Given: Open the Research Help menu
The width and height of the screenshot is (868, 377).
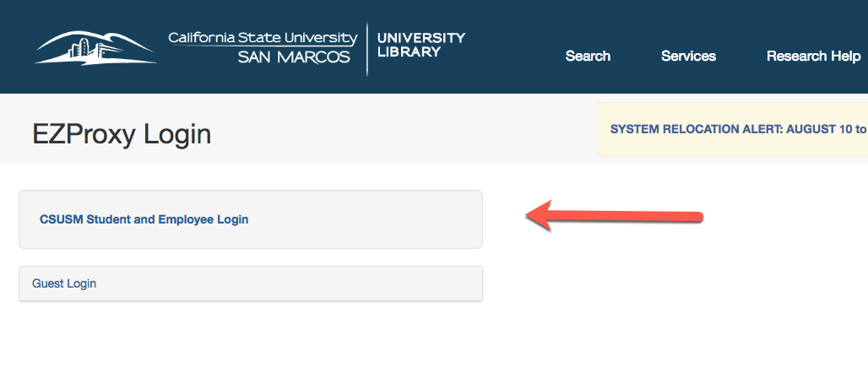Looking at the screenshot, I should [813, 56].
